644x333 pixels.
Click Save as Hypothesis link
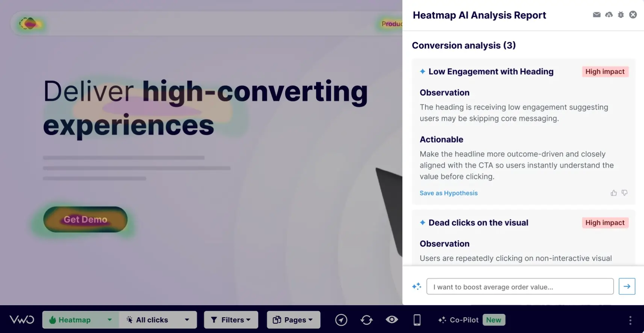point(449,193)
